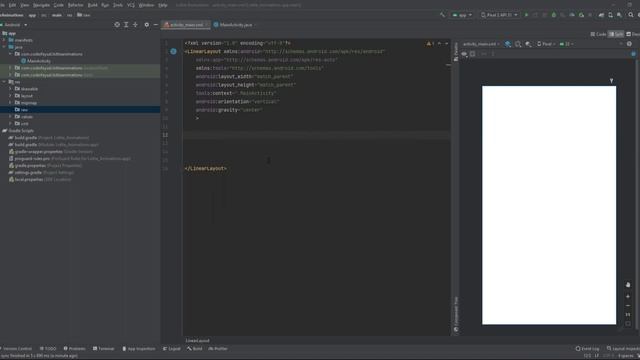The width and height of the screenshot is (640, 360).
Task: Open the app run configuration dropdown
Action: (x=462, y=15)
